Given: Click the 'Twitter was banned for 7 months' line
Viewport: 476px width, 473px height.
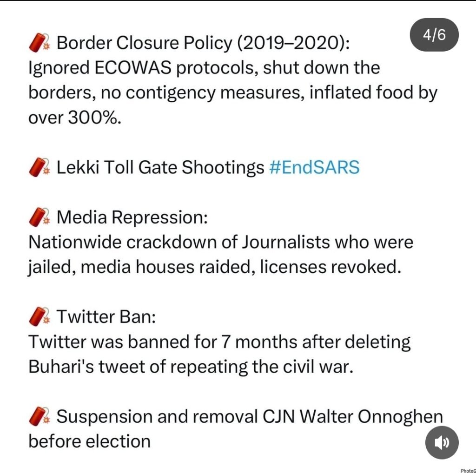Looking at the screenshot, I should (x=219, y=342).
